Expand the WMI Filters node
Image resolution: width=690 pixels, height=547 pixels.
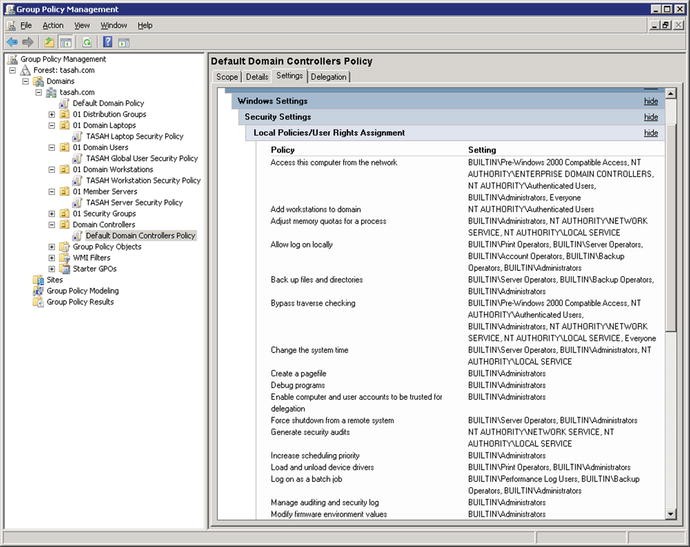coord(51,257)
